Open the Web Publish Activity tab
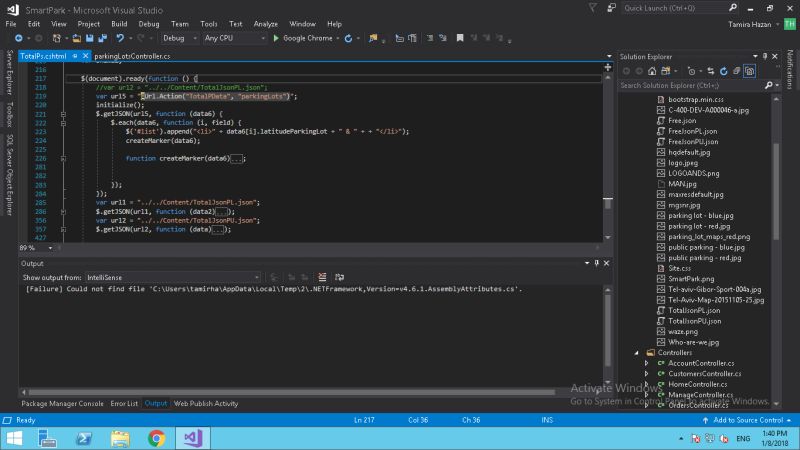This screenshot has height=450, width=800. point(206,404)
